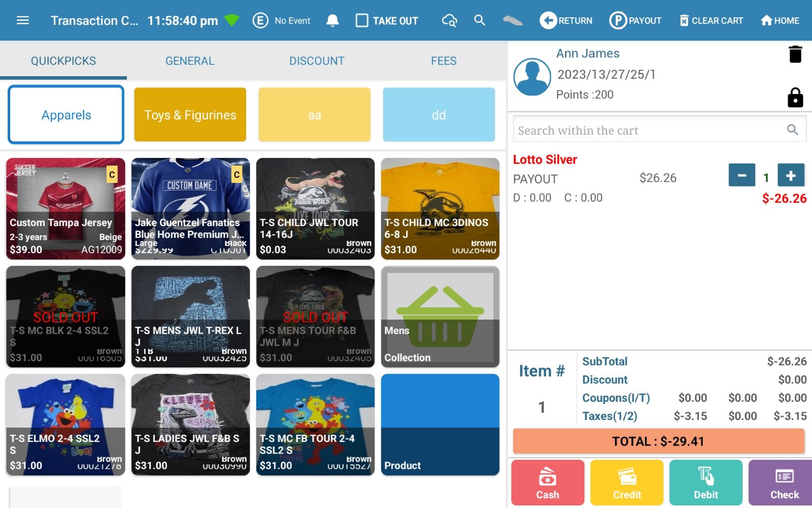Toggle the Take Out checkbox
This screenshot has height=508, width=812.
click(362, 20)
